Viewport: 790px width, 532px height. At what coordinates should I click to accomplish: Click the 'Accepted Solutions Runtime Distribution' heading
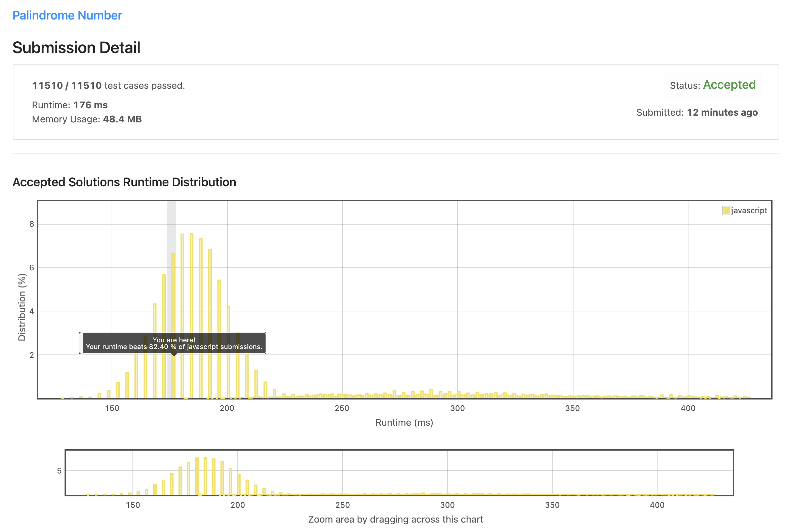[124, 182]
